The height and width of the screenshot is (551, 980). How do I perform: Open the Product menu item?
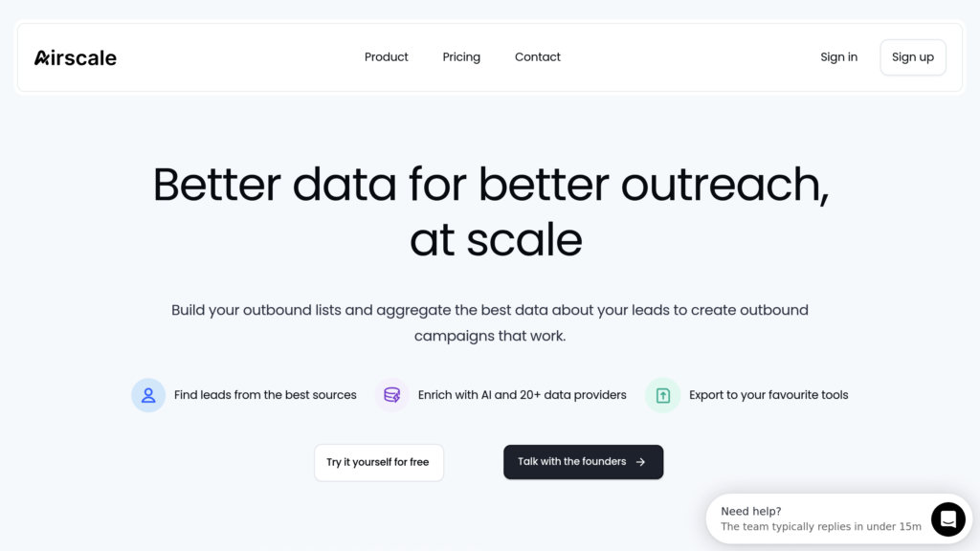387,57
